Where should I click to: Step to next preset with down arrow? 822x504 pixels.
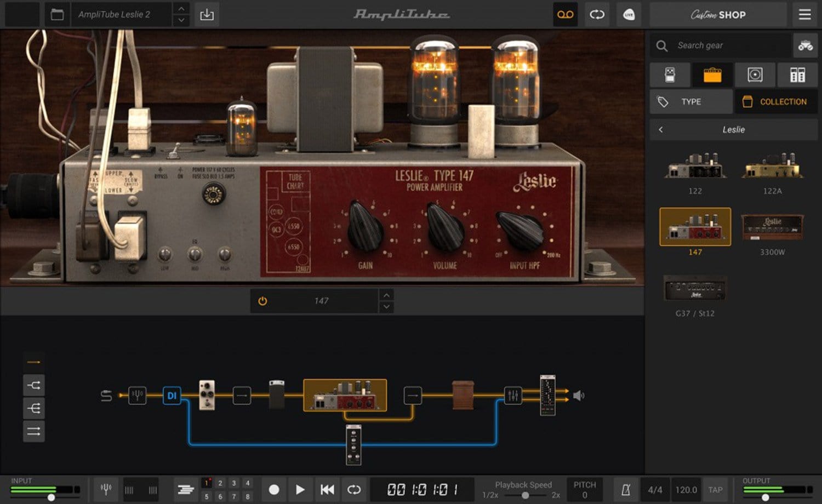pos(181,21)
